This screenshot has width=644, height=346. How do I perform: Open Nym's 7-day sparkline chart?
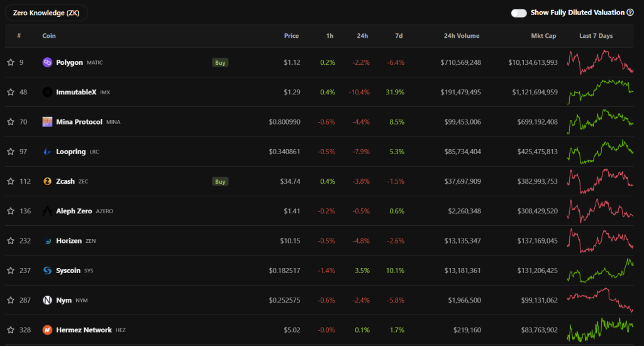pos(600,300)
